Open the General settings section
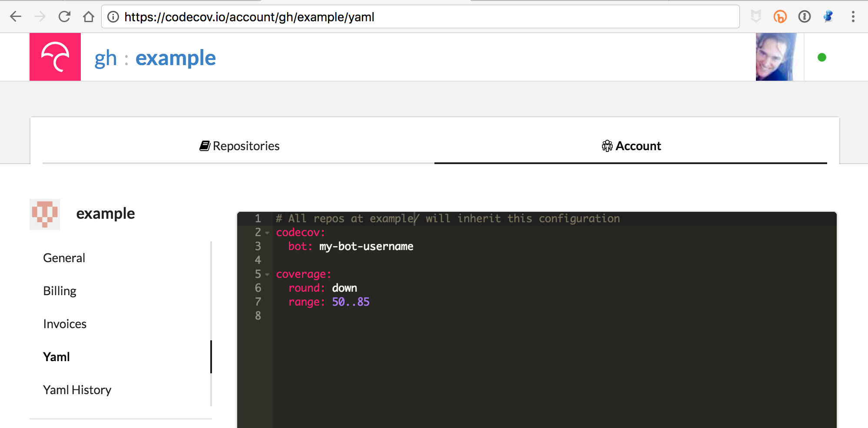 click(64, 258)
